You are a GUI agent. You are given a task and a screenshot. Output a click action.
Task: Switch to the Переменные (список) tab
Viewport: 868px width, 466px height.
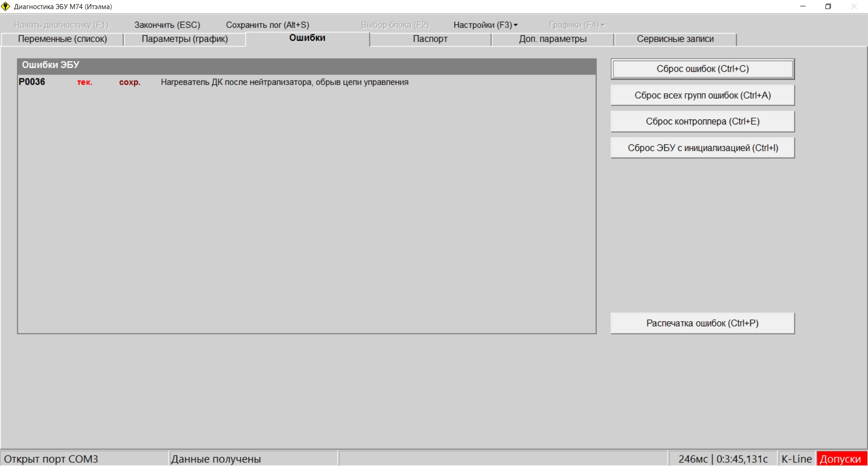[x=62, y=39]
